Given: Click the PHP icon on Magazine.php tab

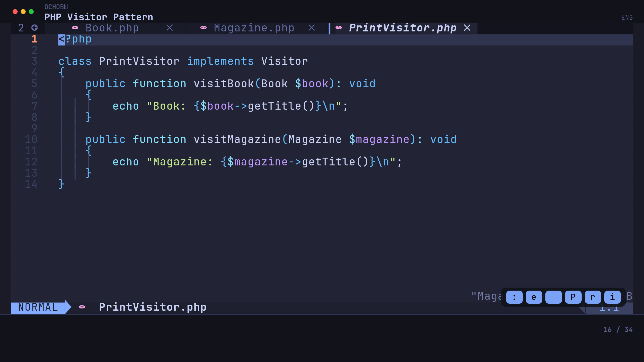Looking at the screenshot, I should tap(204, 28).
